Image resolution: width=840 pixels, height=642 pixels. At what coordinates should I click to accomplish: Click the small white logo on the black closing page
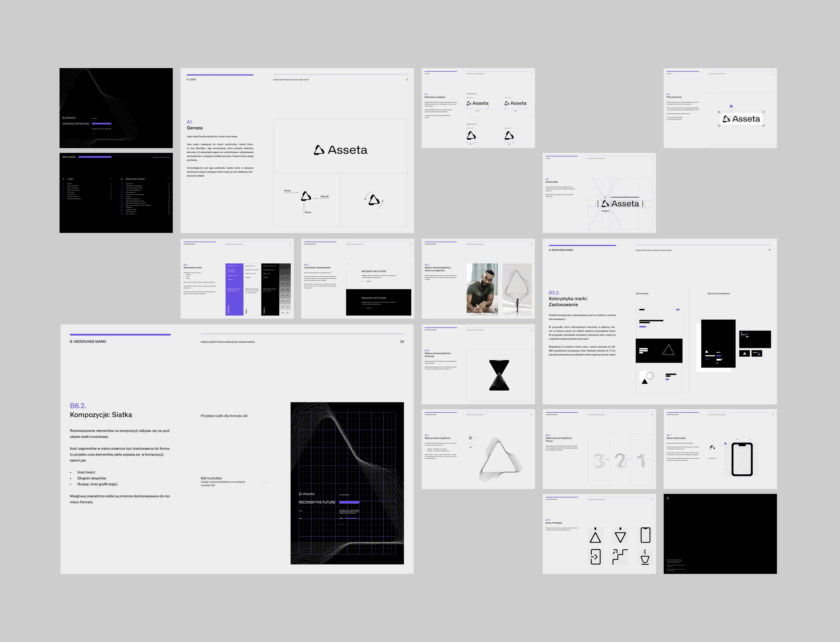(x=668, y=498)
